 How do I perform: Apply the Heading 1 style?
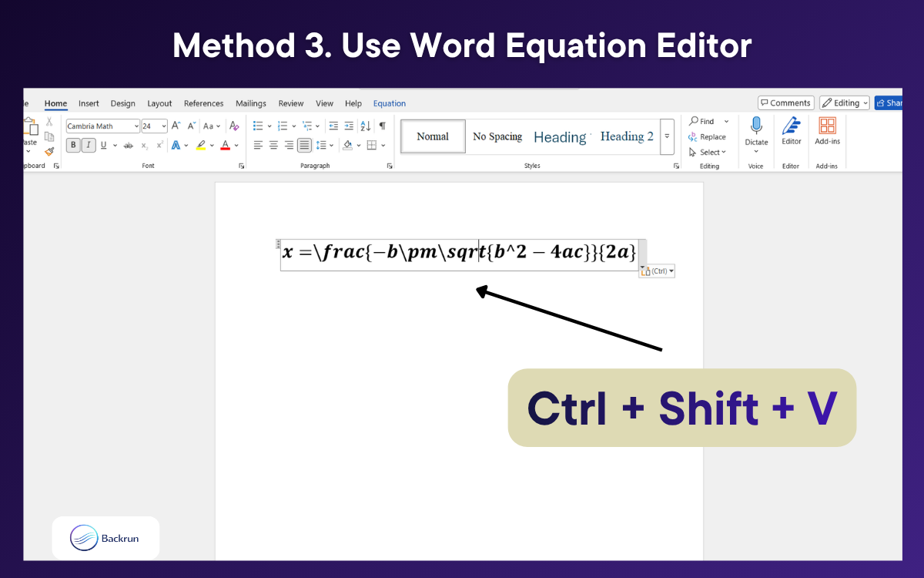pos(561,136)
